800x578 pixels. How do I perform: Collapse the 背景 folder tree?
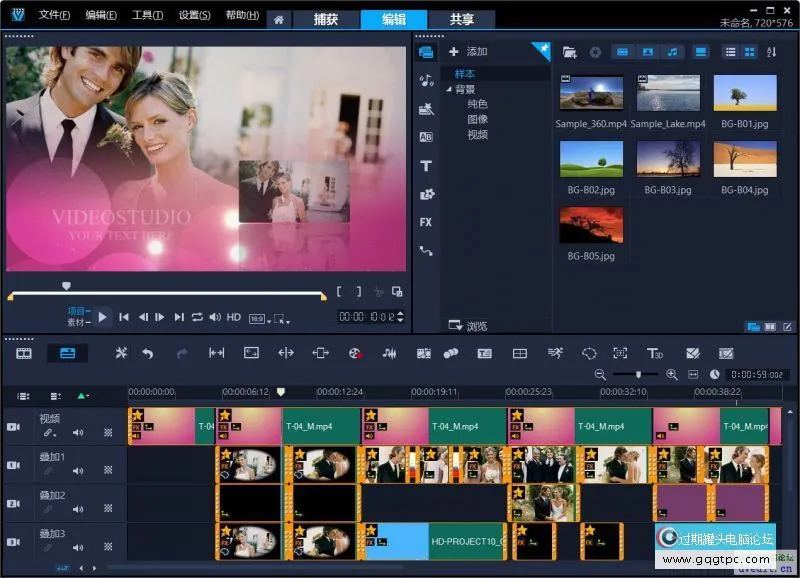coord(449,89)
